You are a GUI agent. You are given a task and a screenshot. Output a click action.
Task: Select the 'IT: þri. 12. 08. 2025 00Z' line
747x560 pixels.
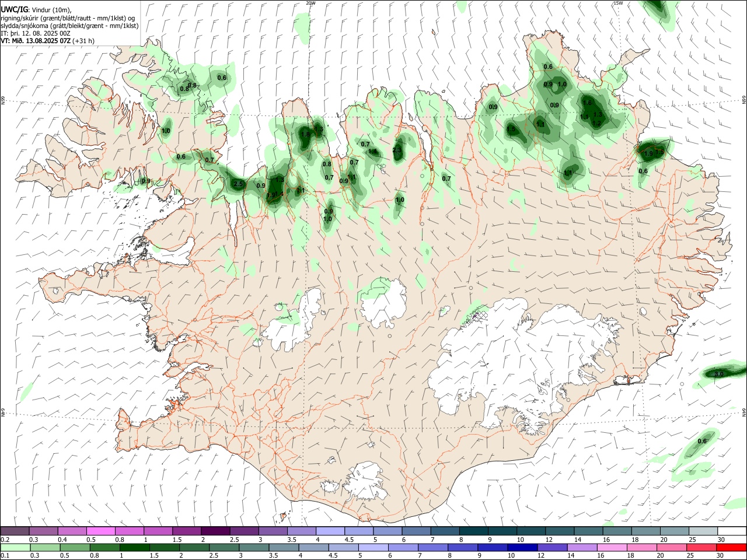(36, 33)
